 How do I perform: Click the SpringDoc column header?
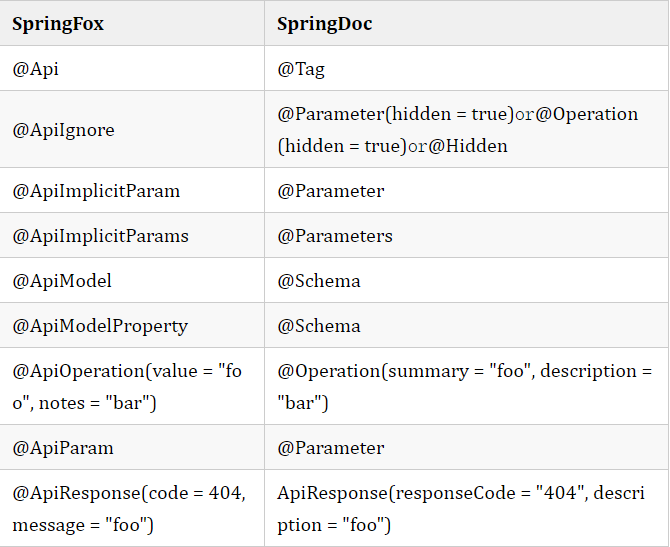pos(325,24)
